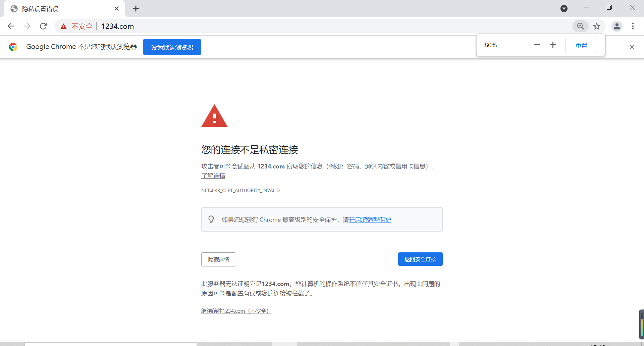Reload the page with refresh icon
The height and width of the screenshot is (346, 644).
pyautogui.click(x=43, y=26)
